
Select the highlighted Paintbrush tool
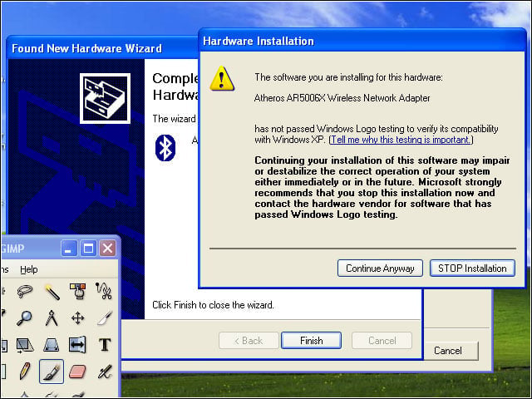tap(52, 372)
